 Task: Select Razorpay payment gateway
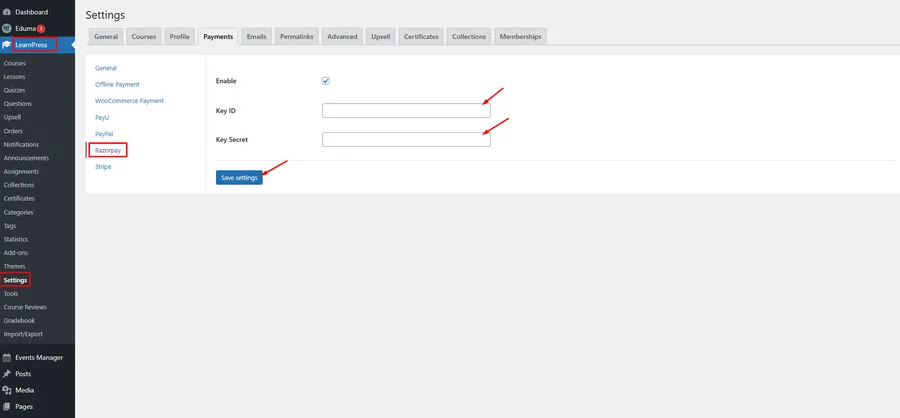click(x=108, y=150)
